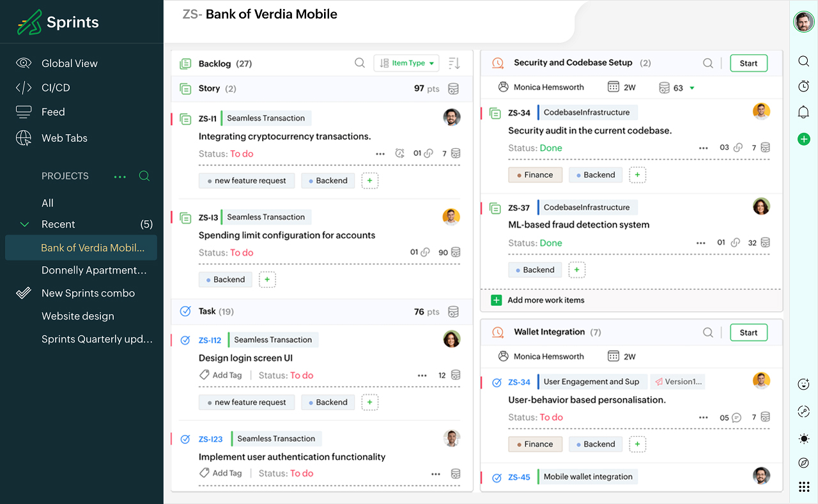Open the apps grid icon
818x504 pixels.
click(x=804, y=487)
